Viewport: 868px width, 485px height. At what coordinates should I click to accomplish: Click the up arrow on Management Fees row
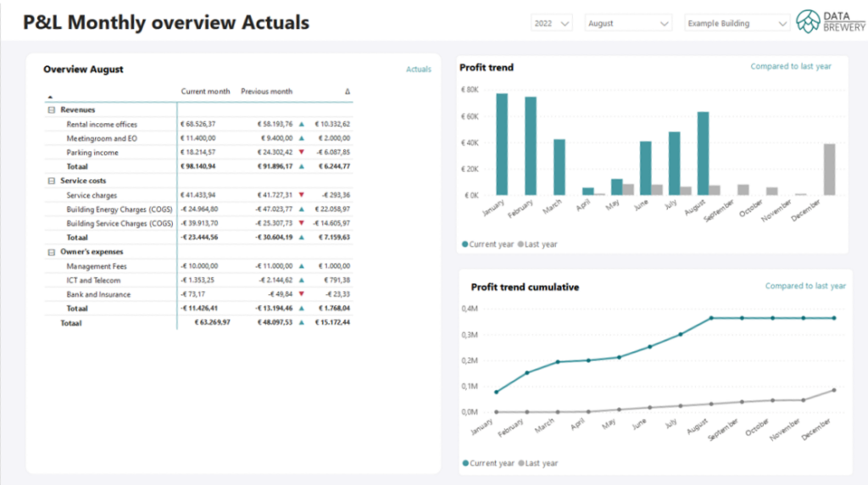301,266
